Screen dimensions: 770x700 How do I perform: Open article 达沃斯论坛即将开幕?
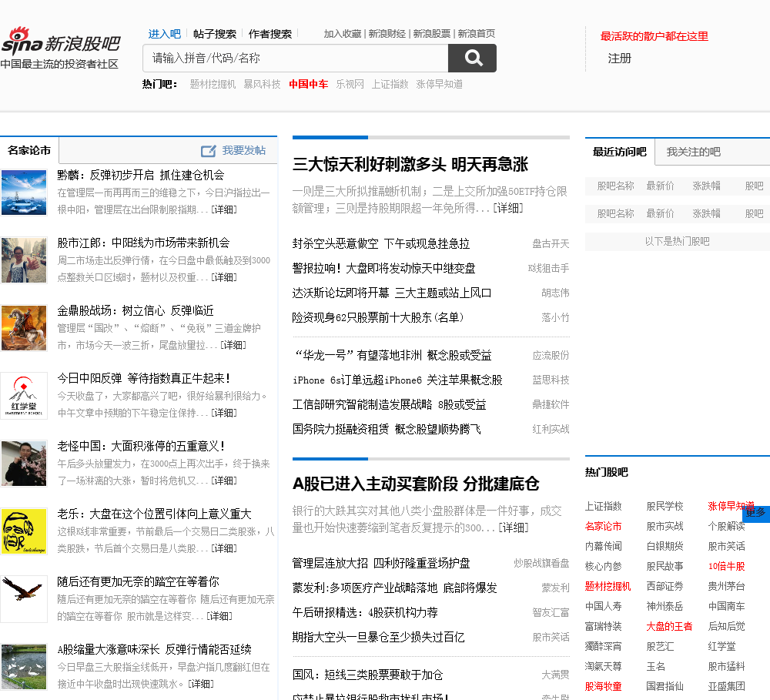[391, 293]
